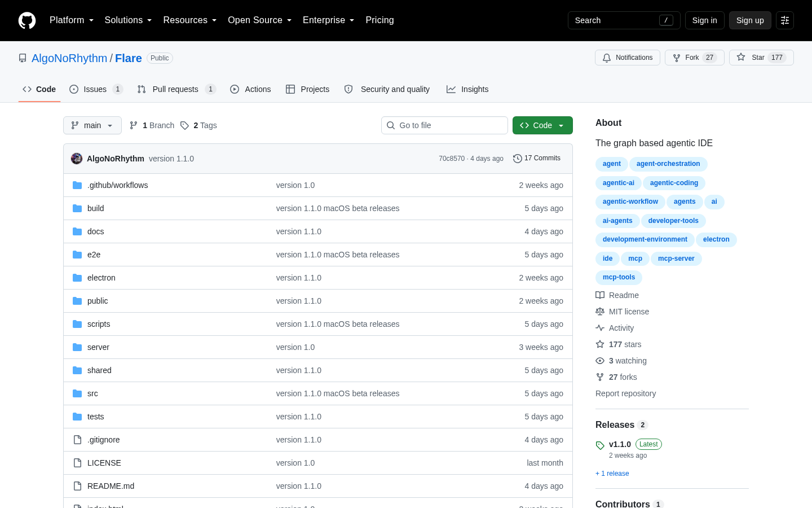
Task: Click the server folder icon
Action: coord(77,347)
